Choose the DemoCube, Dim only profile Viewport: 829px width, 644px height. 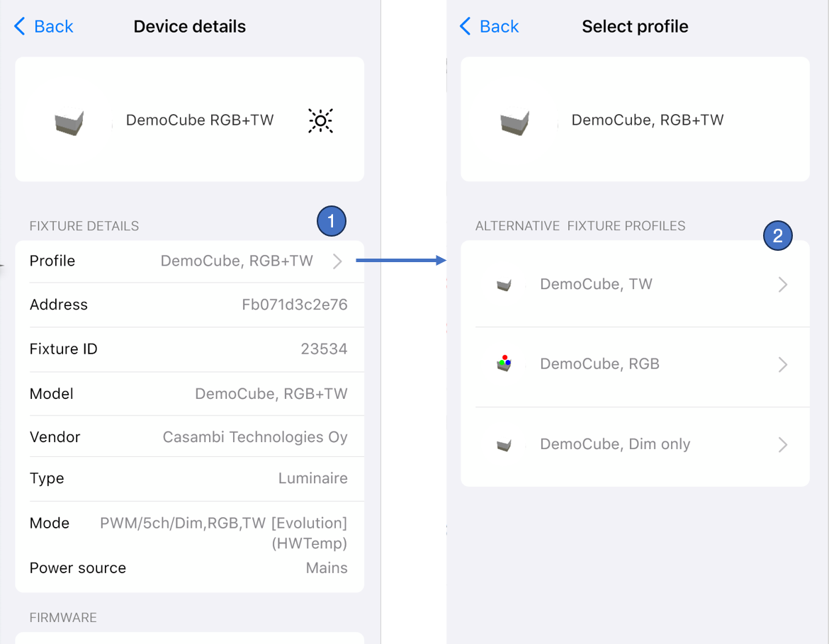tap(615, 445)
